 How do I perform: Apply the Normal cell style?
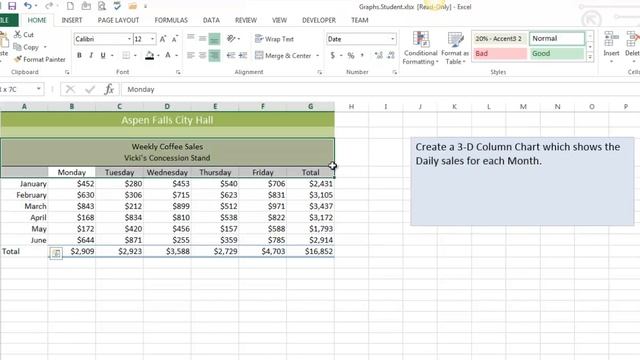(x=557, y=38)
